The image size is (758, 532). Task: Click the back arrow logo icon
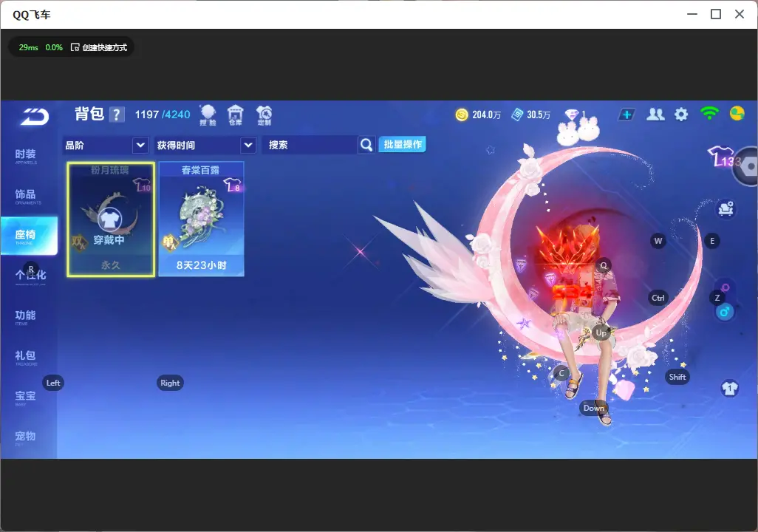pyautogui.click(x=35, y=116)
